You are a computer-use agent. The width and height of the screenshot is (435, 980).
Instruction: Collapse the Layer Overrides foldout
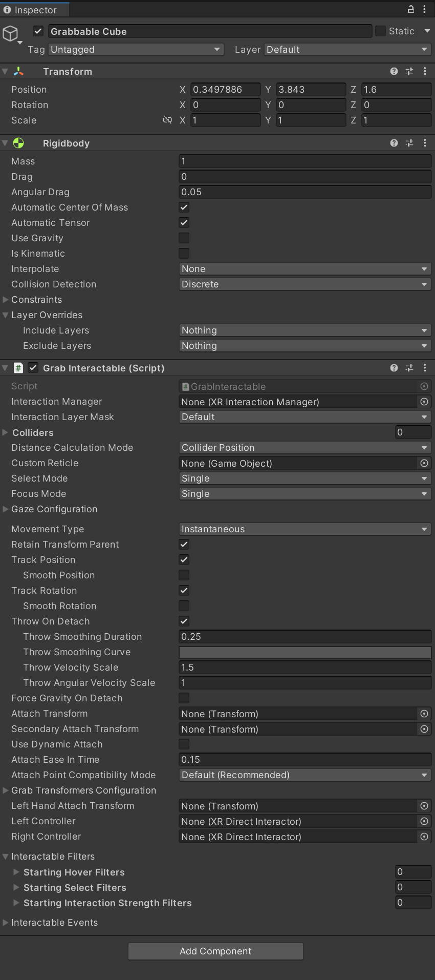point(6,315)
